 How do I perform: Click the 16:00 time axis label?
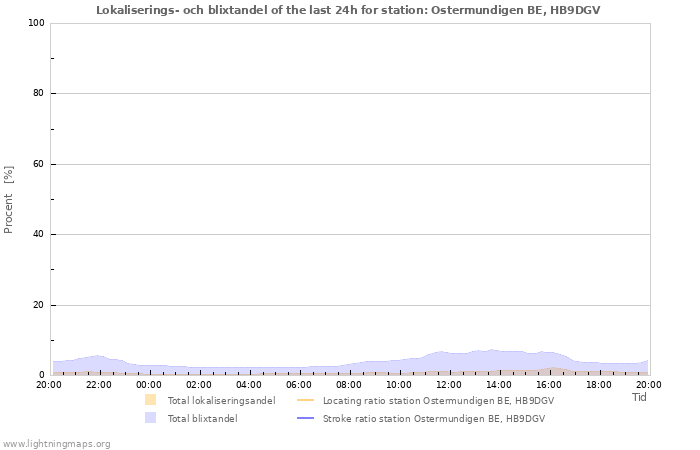(549, 384)
